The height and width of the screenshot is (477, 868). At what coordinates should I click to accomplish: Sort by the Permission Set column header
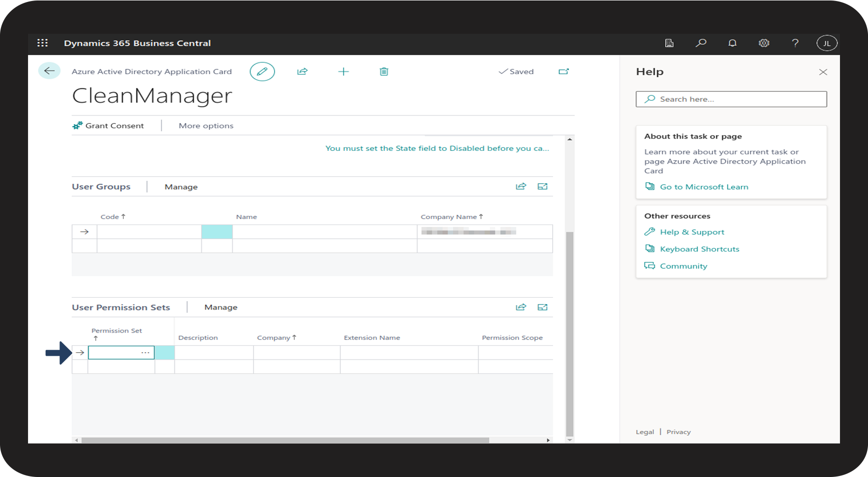[116, 334]
